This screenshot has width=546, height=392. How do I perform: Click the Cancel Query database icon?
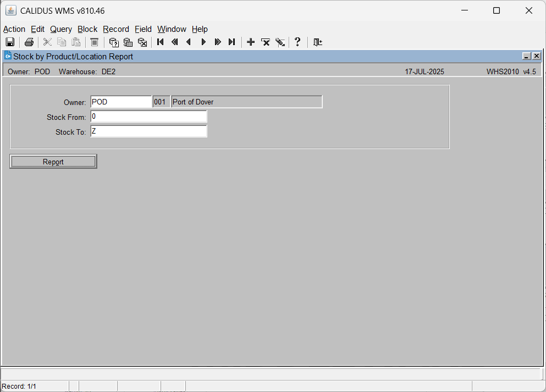142,42
